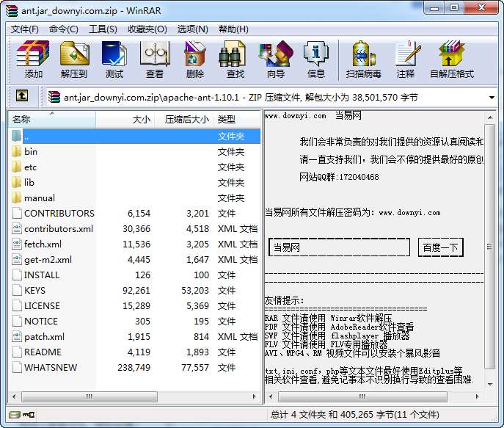Sort by Size (大小) column header

coord(125,120)
